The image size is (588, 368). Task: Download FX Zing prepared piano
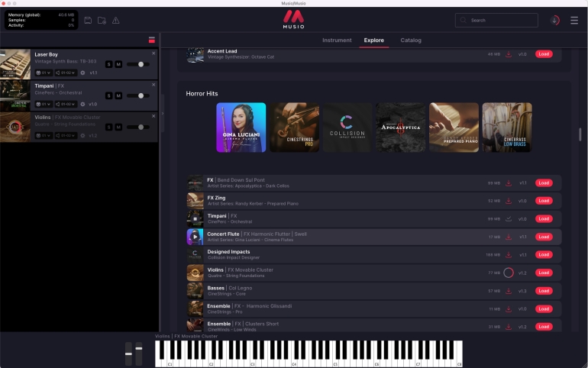pyautogui.click(x=509, y=201)
